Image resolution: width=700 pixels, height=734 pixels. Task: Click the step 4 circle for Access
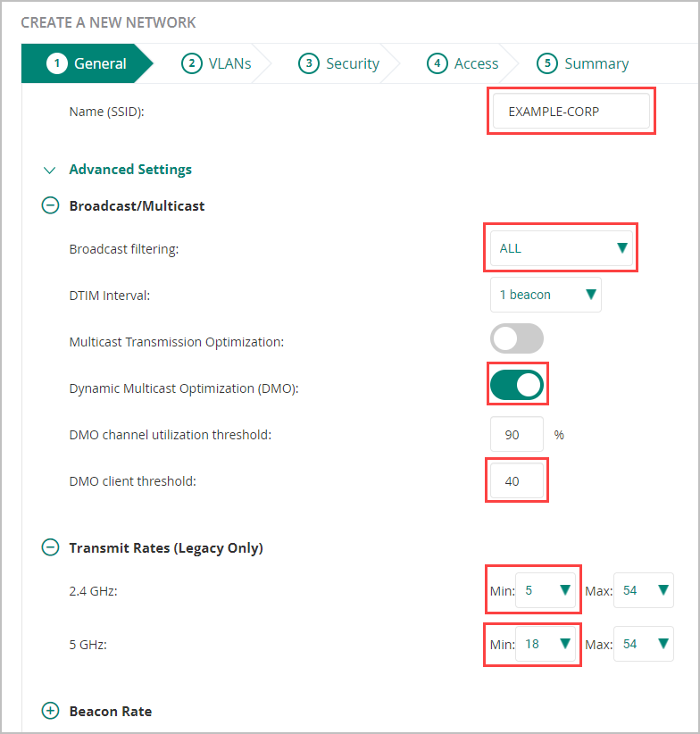click(x=437, y=63)
